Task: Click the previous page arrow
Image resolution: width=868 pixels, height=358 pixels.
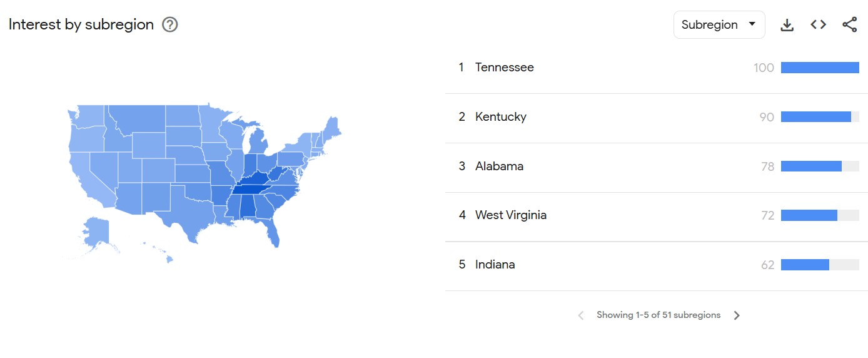Action: 580,315
